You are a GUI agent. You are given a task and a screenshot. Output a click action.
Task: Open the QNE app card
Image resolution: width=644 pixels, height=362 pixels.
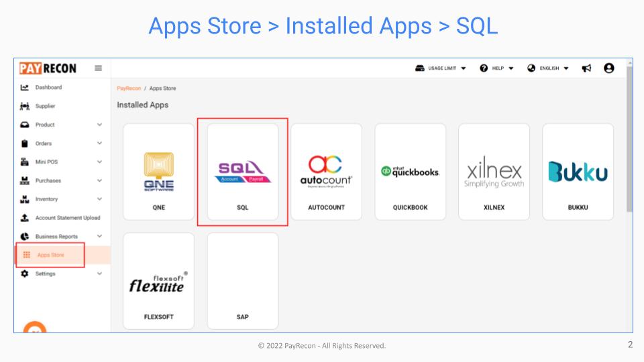[159, 172]
